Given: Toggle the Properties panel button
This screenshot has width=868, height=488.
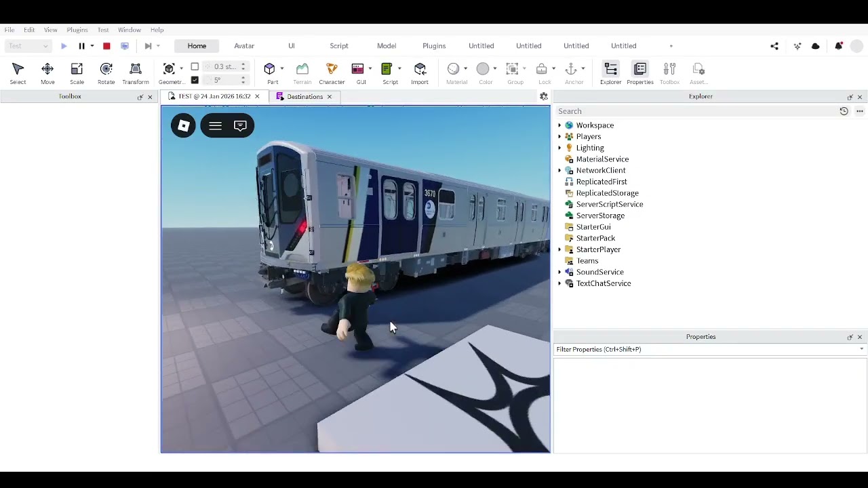Looking at the screenshot, I should [639, 73].
